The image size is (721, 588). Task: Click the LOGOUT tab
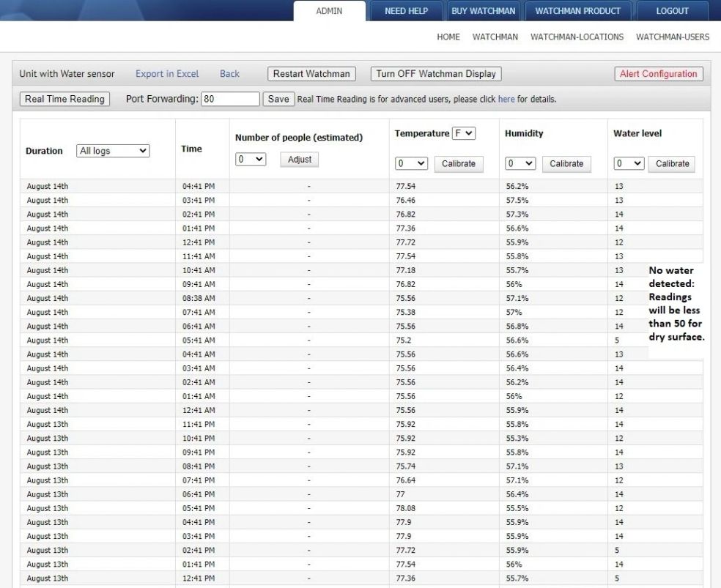click(672, 10)
